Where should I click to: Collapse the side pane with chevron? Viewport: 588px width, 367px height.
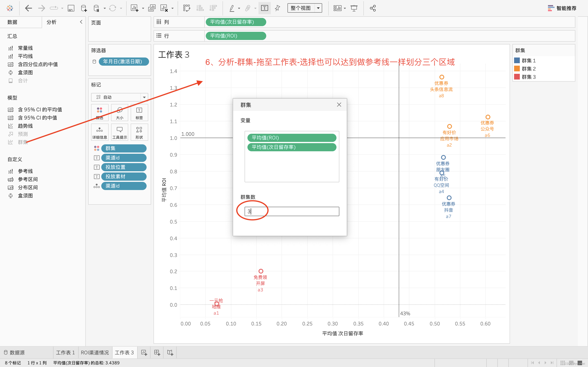(x=81, y=22)
